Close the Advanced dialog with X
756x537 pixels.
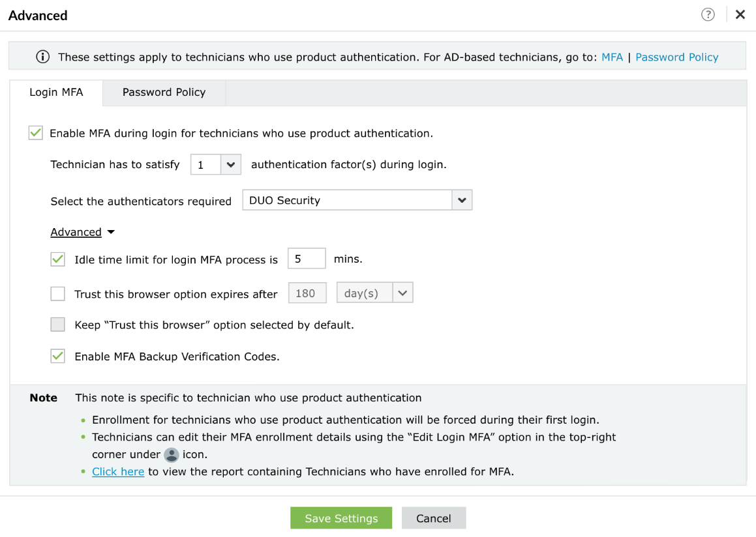pos(740,15)
